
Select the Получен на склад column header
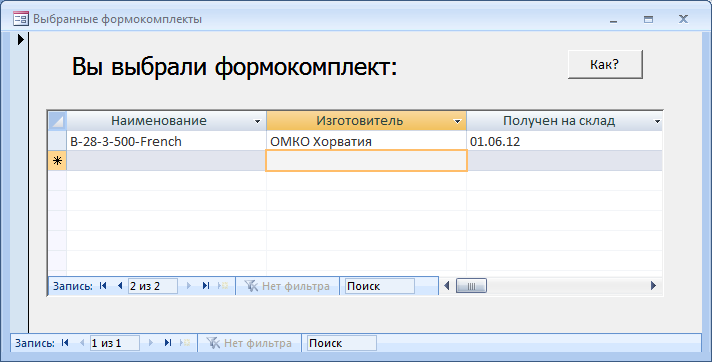564,121
